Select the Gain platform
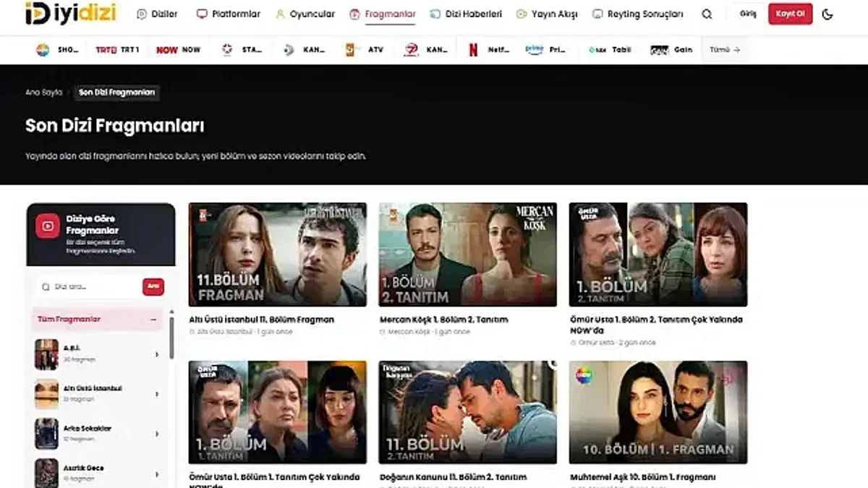Image resolution: width=868 pixels, height=488 pixels. click(671, 50)
